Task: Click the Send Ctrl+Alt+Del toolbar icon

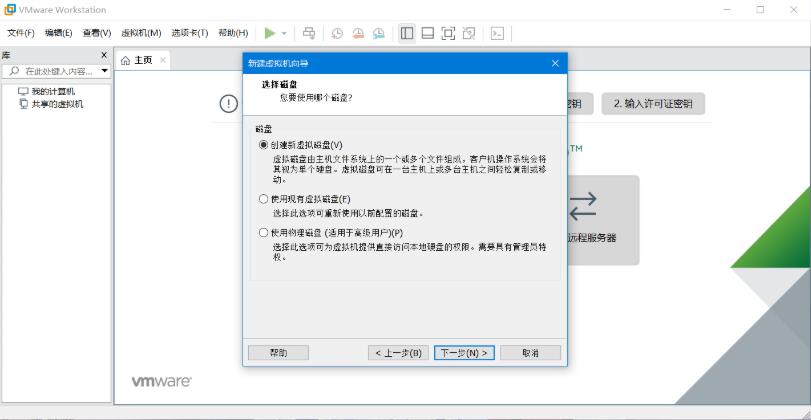Action: click(309, 33)
